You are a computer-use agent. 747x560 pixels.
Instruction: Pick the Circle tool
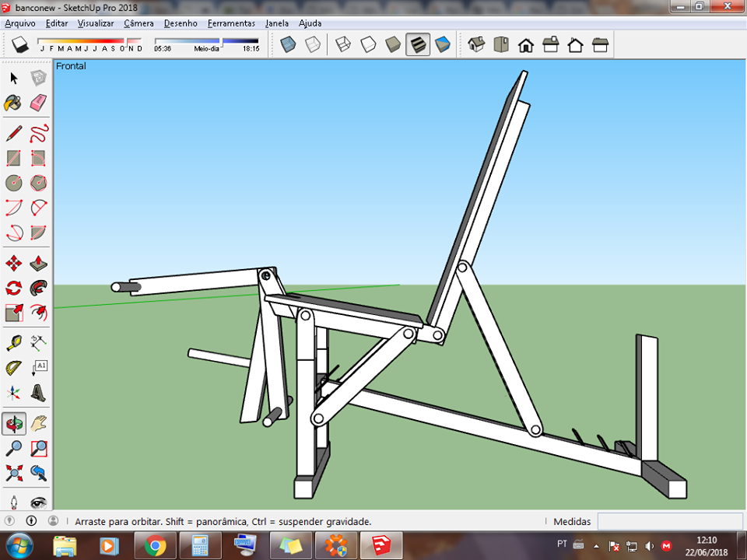tap(14, 184)
